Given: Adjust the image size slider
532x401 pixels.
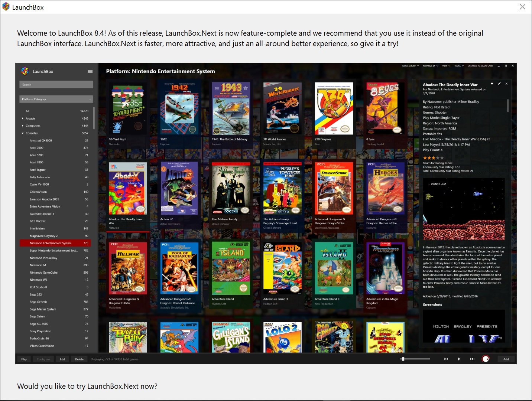Looking at the screenshot, I should [415, 359].
